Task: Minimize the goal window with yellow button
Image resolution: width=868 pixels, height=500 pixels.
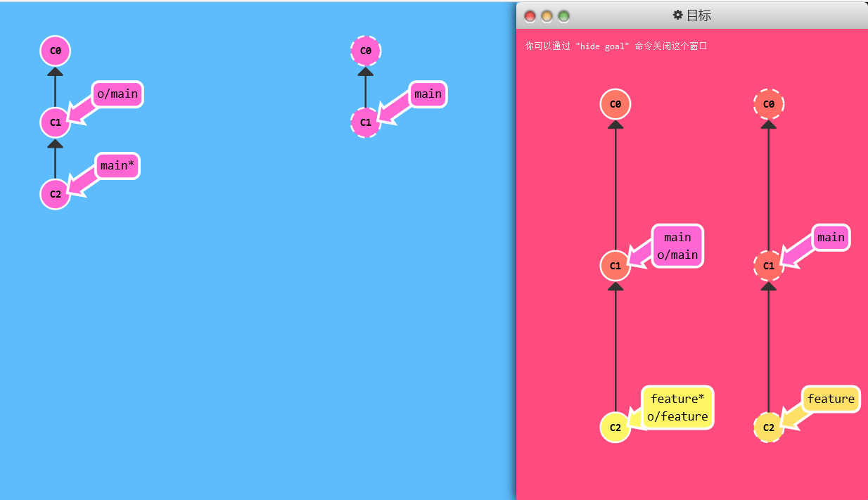Action: (x=547, y=15)
